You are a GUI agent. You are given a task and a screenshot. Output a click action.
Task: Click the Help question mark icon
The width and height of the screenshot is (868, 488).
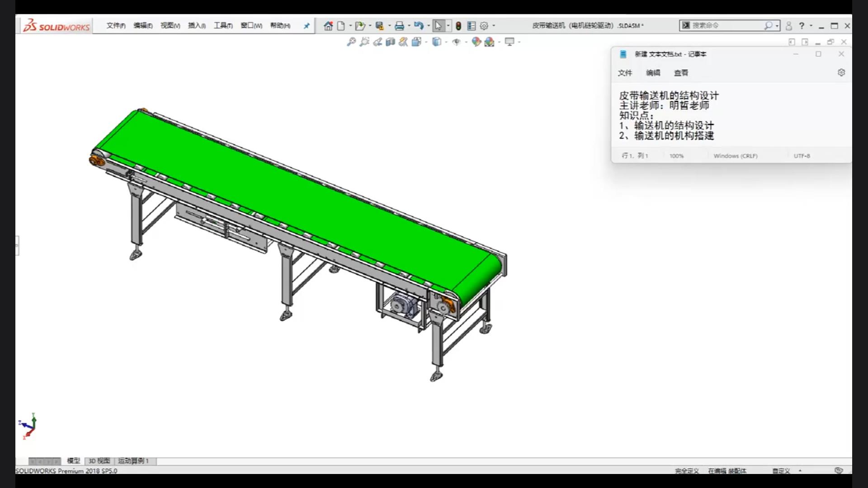[802, 26]
